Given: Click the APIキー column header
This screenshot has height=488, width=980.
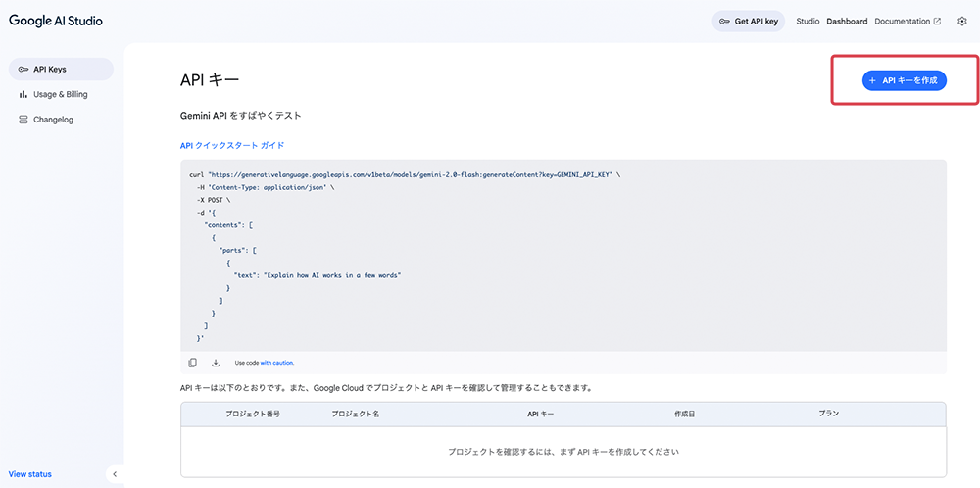Looking at the screenshot, I should 541,414.
